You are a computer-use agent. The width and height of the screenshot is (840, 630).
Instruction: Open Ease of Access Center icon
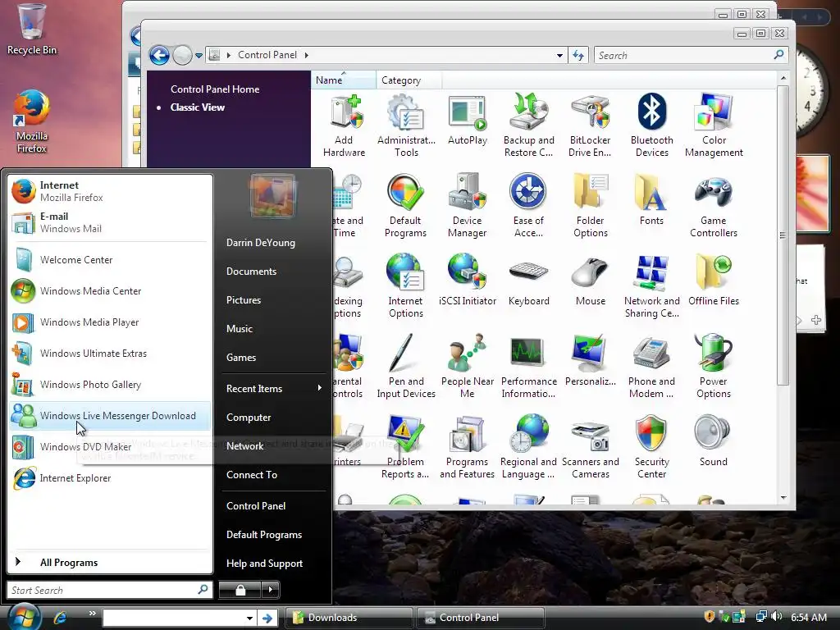tap(528, 206)
